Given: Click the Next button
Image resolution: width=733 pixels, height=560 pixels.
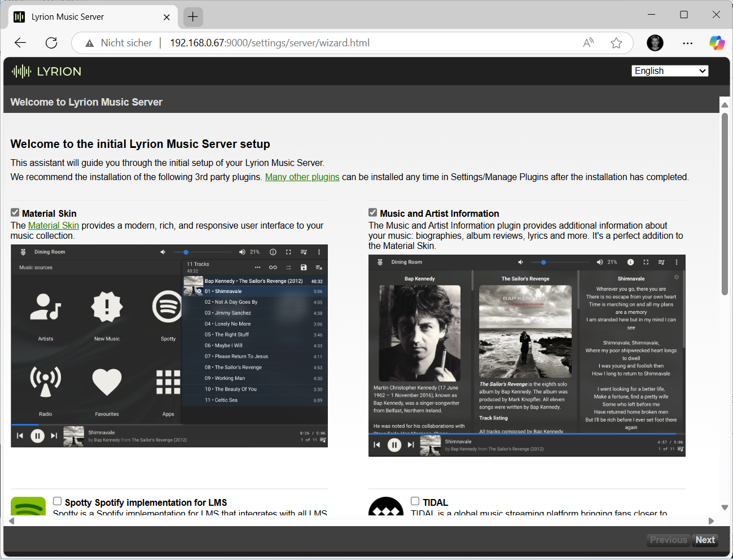Looking at the screenshot, I should pos(705,540).
